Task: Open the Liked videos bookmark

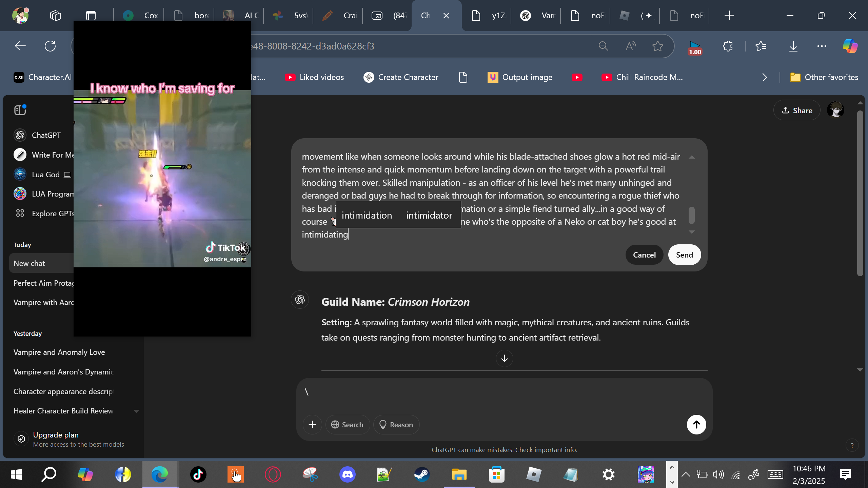Action: [x=314, y=77]
